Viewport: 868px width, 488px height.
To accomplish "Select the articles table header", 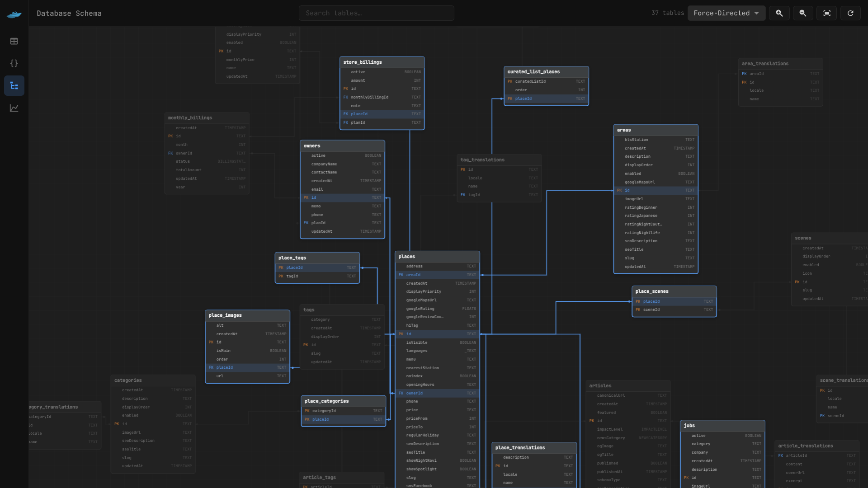I will [x=628, y=386].
